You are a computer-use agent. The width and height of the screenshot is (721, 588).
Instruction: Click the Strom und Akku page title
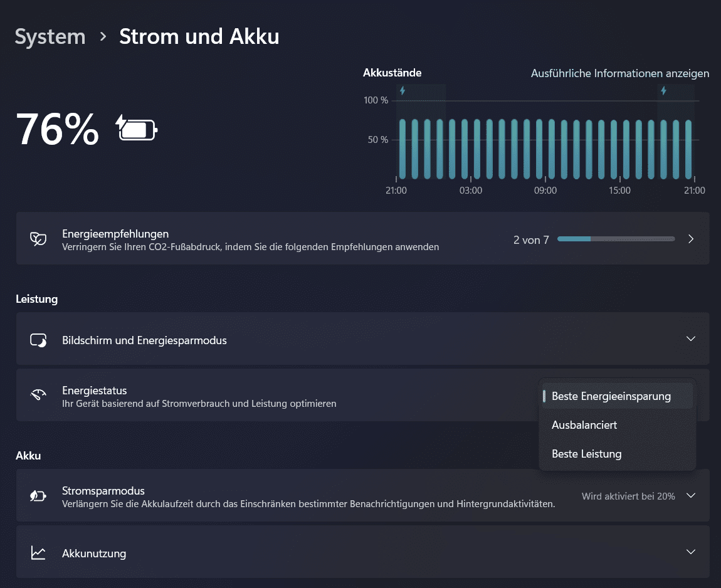click(199, 36)
